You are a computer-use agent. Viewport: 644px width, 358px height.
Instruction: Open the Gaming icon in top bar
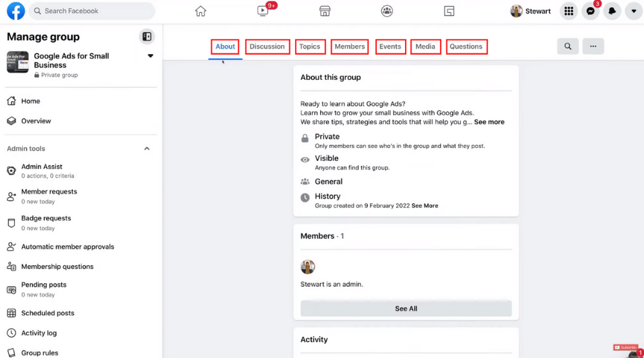click(449, 11)
